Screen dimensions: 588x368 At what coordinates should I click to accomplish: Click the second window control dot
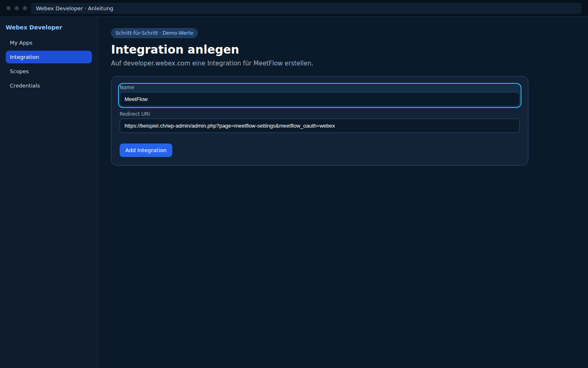point(17,8)
